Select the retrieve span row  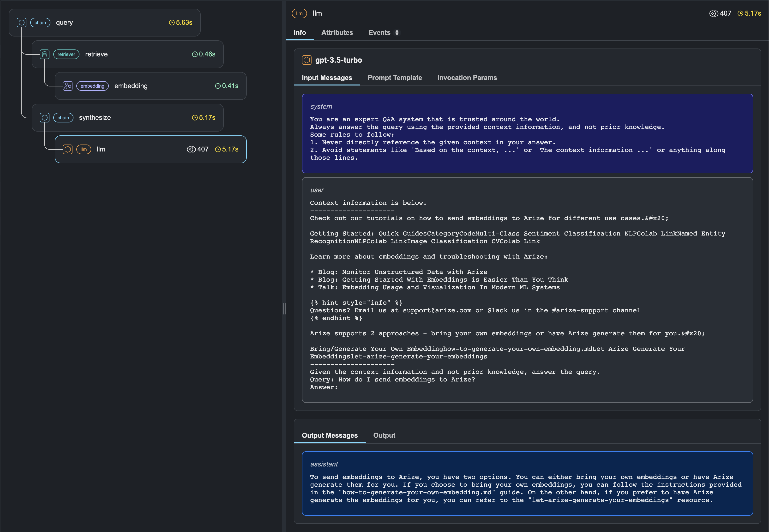click(x=128, y=54)
